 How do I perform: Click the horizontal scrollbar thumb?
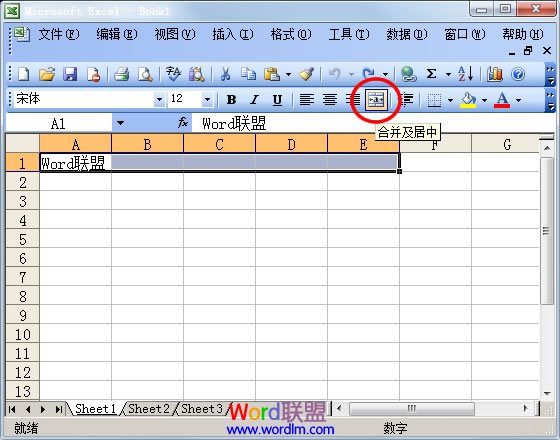(412, 408)
